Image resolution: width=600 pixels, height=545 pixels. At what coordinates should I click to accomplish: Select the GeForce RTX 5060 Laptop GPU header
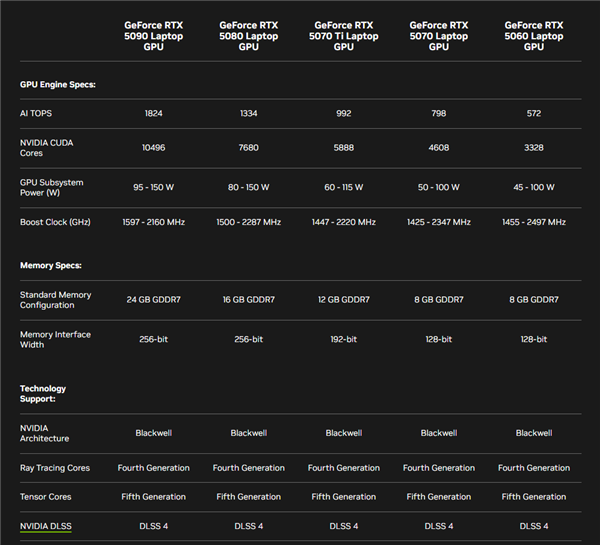[534, 35]
